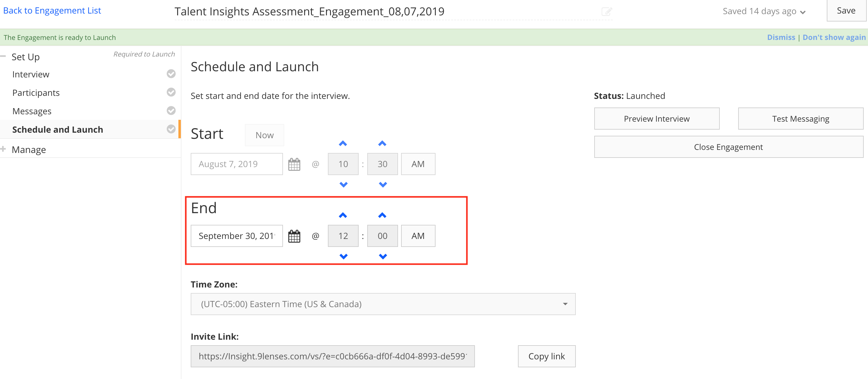The width and height of the screenshot is (868, 379).
Task: Click the Copy link button
Action: pyautogui.click(x=546, y=356)
